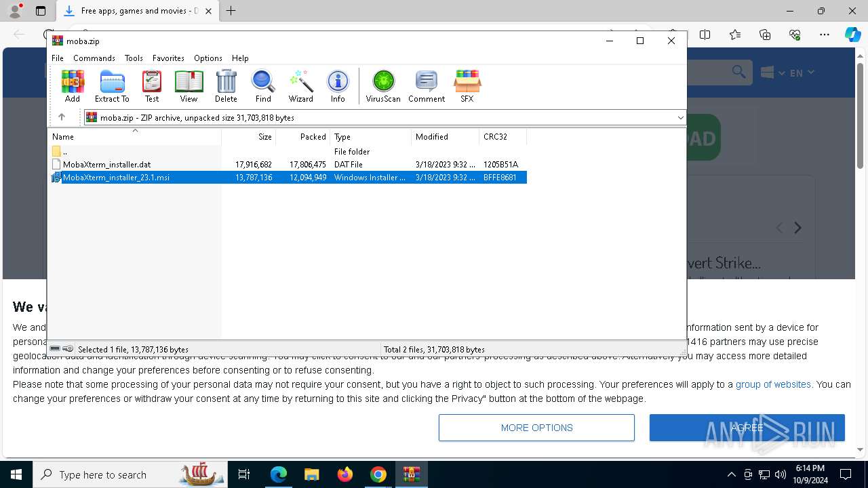Open the Edge profile icon
The width and height of the screenshot is (868, 488).
(15, 11)
